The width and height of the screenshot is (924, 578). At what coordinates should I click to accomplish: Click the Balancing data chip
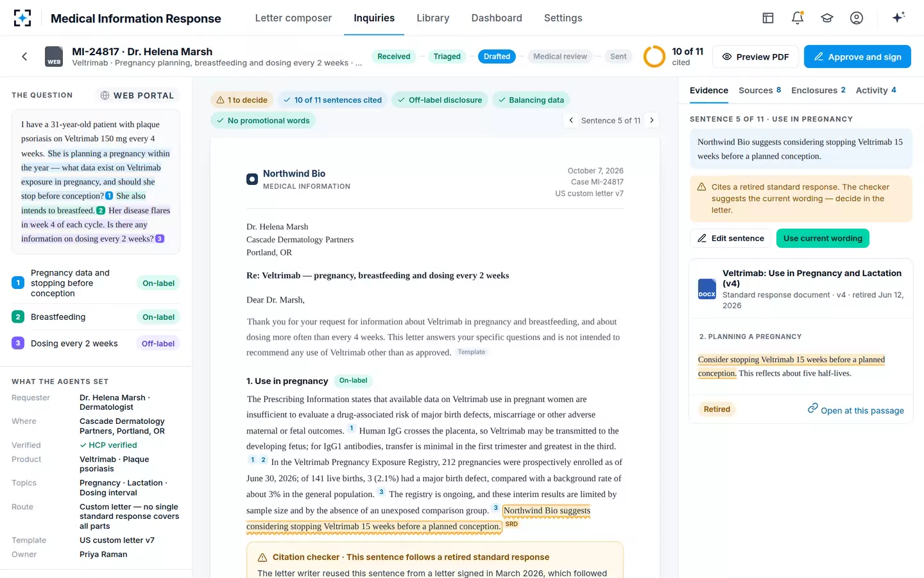point(531,100)
